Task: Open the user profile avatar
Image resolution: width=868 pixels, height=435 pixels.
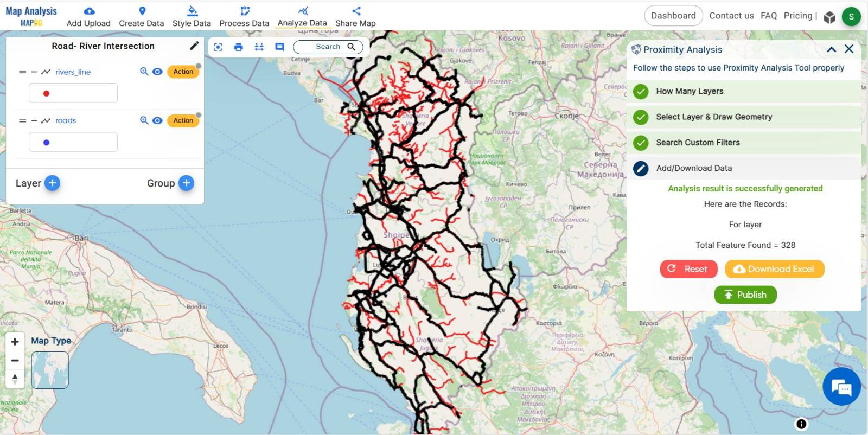Action: click(x=851, y=16)
